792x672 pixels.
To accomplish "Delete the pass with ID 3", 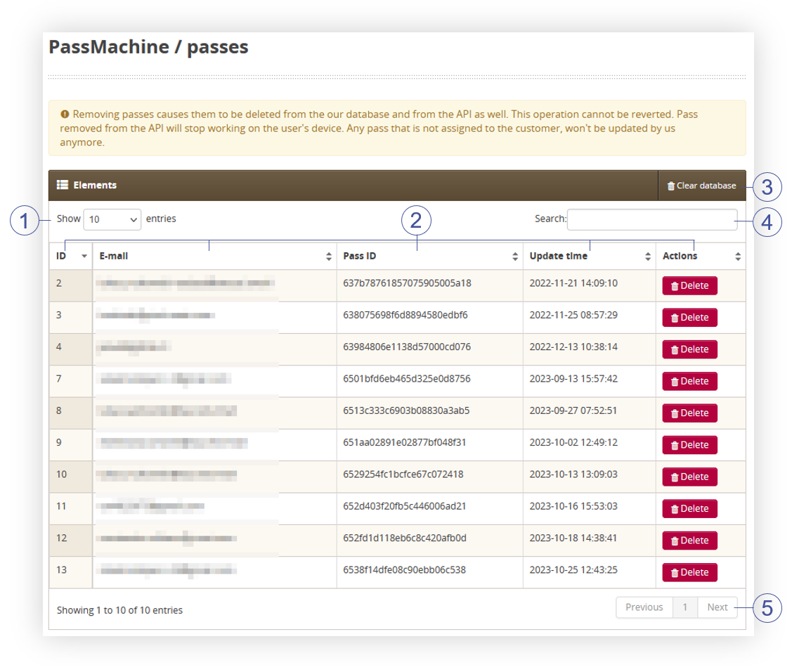I will 689,317.
